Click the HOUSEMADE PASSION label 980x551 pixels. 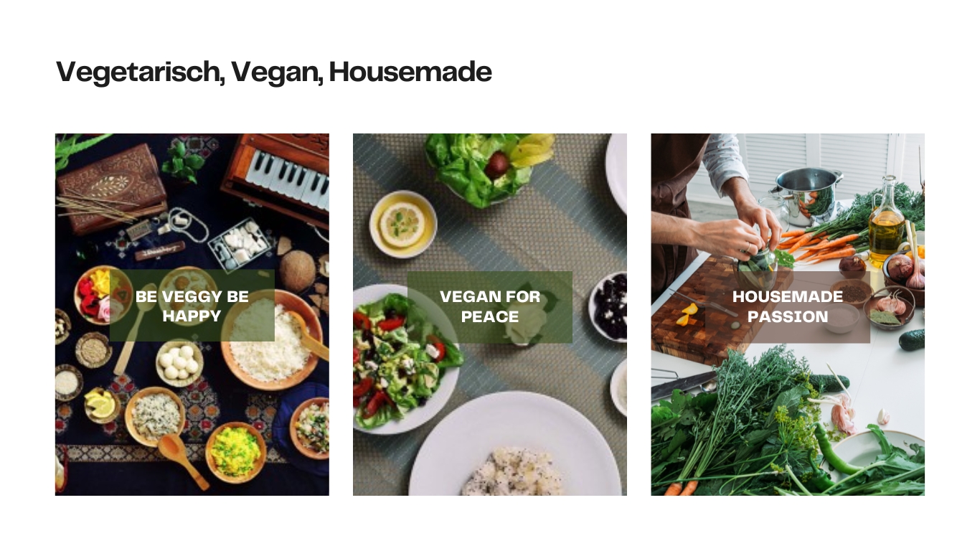[788, 306]
